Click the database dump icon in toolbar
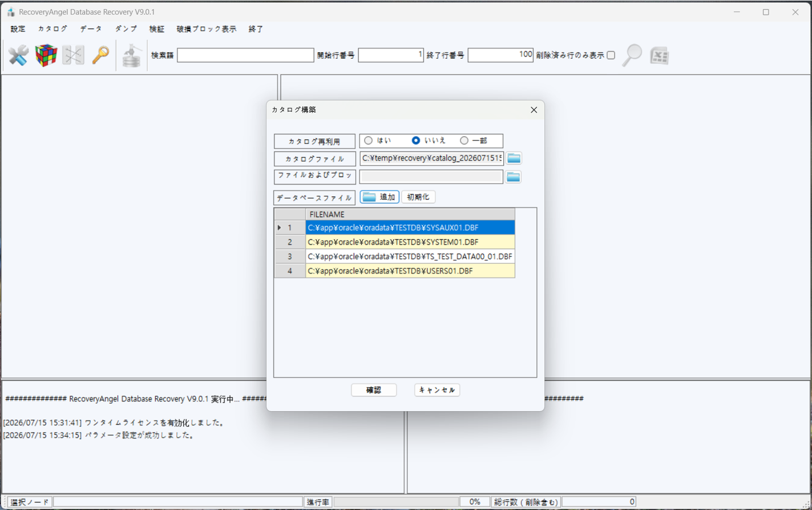 click(132, 55)
